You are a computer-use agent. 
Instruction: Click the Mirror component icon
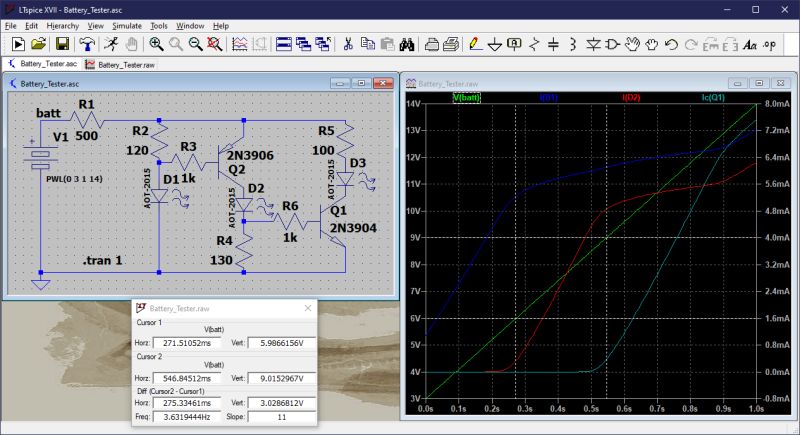730,45
